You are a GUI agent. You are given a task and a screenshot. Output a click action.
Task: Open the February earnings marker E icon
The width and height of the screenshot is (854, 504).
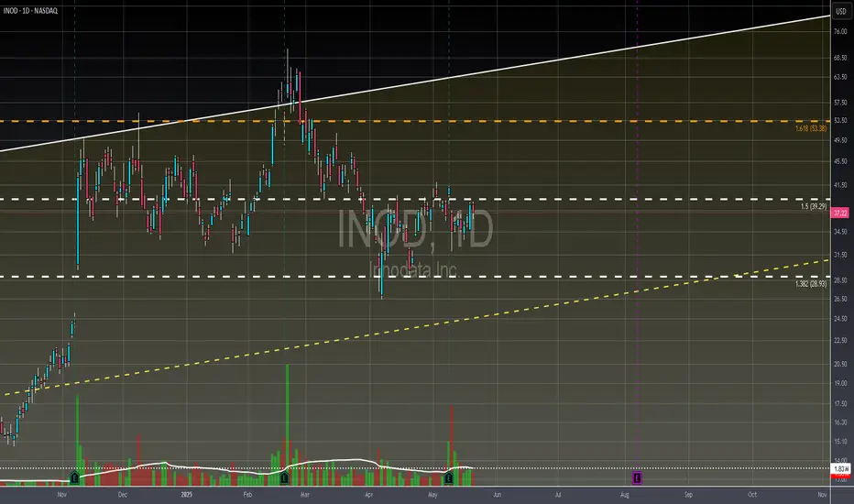coord(284,478)
